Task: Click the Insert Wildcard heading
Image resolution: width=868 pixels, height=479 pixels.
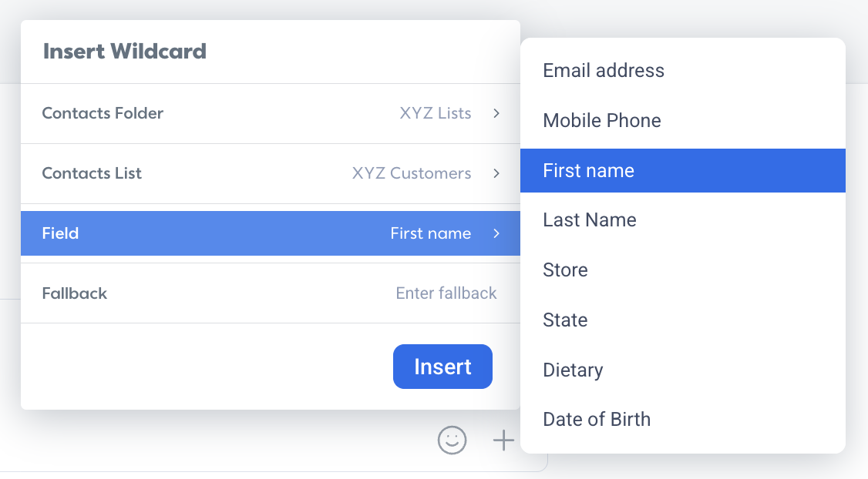Action: pos(125,52)
